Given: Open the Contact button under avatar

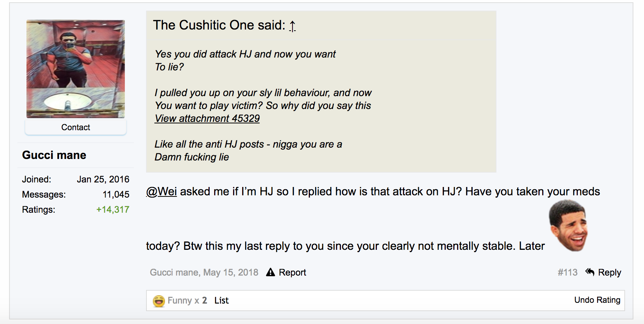Looking at the screenshot, I should [x=76, y=127].
